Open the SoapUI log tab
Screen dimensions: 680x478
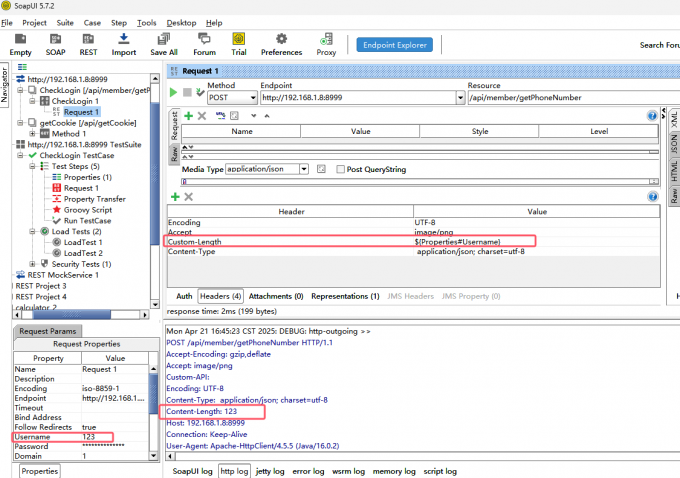click(192, 471)
